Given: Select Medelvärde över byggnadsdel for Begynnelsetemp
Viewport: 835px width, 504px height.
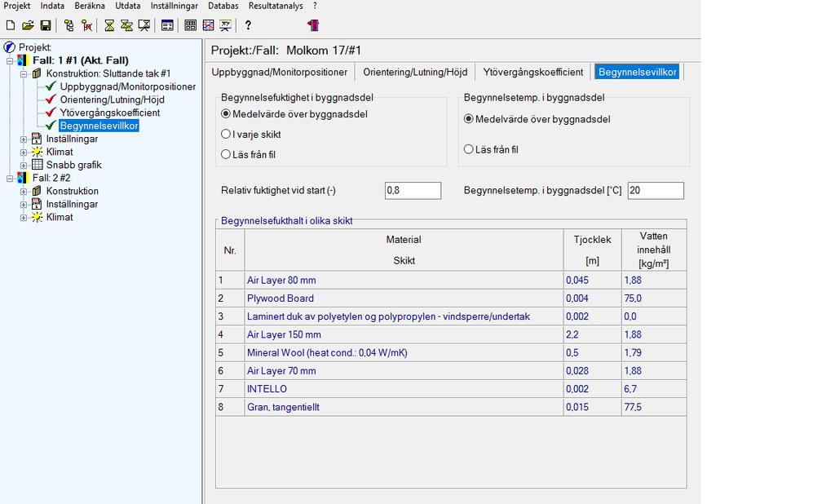Looking at the screenshot, I should [x=469, y=119].
